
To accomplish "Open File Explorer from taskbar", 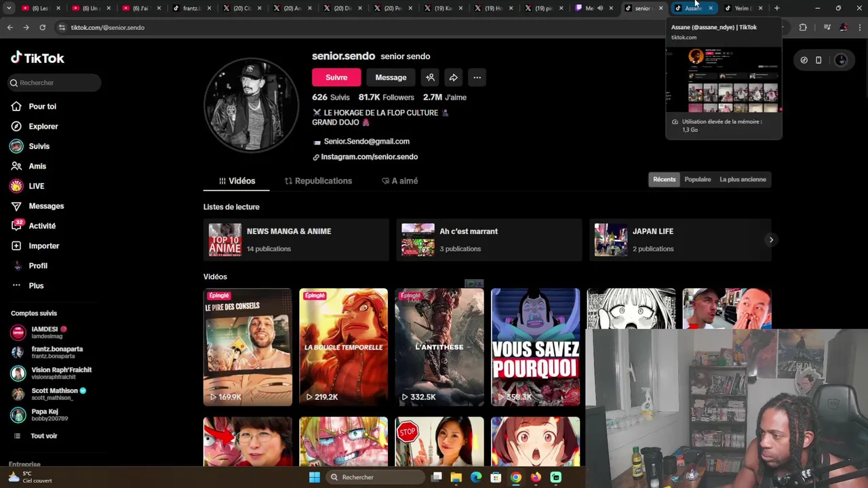I will tap(456, 477).
